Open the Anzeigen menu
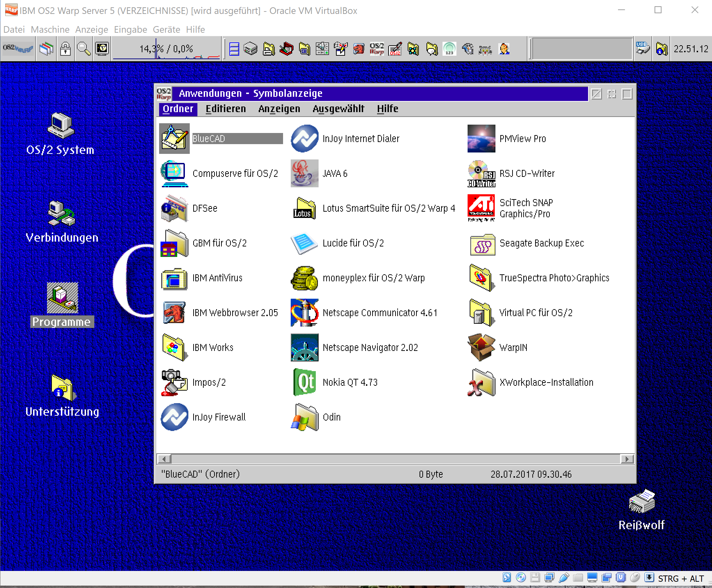Image resolution: width=712 pixels, height=588 pixels. (279, 109)
